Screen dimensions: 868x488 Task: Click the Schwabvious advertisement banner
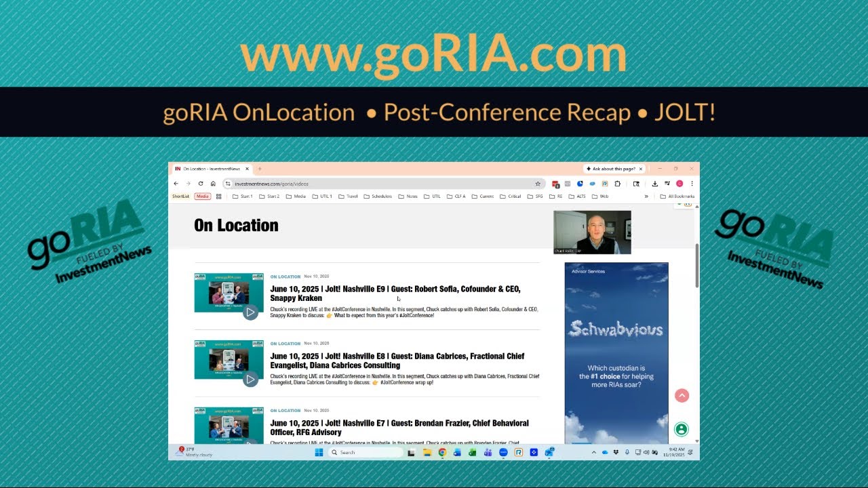[616, 353]
